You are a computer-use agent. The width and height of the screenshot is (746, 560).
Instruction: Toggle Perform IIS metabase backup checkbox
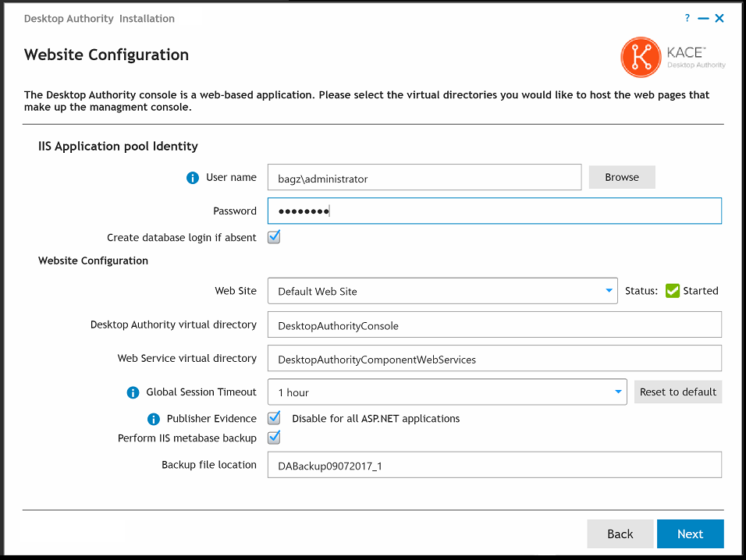point(274,438)
